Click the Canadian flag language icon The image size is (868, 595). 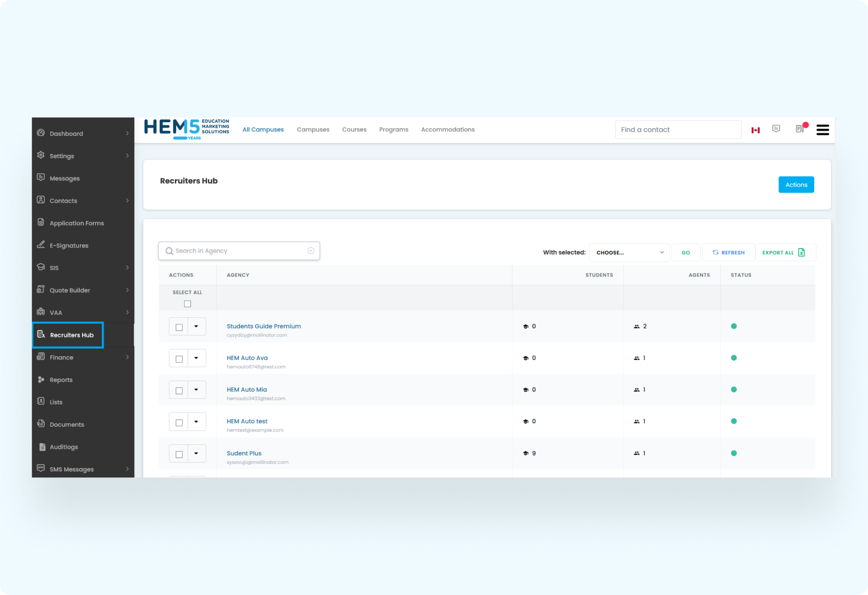pyautogui.click(x=756, y=130)
